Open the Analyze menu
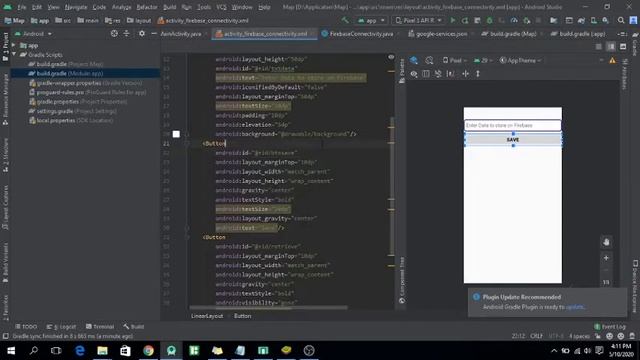The image size is (640, 360). 121,7
